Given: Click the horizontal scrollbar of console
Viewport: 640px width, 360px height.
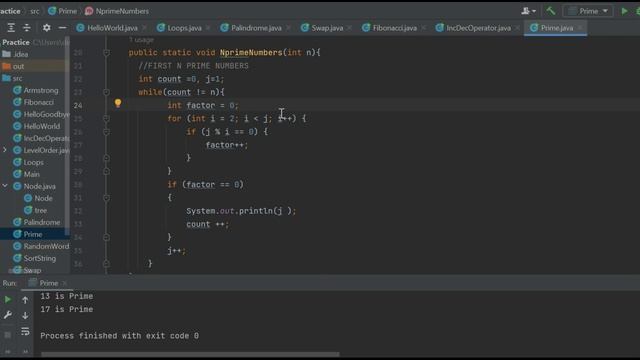Looking at the screenshot, I should [x=190, y=354].
